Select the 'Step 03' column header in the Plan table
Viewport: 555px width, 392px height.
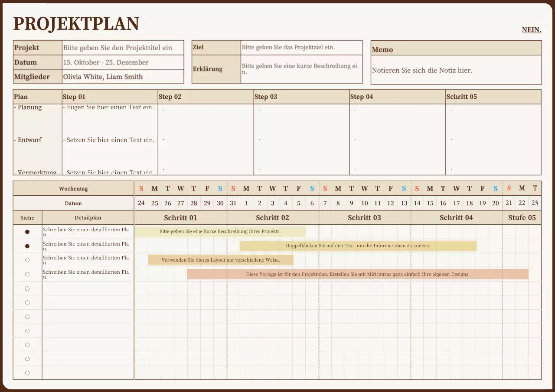point(266,97)
